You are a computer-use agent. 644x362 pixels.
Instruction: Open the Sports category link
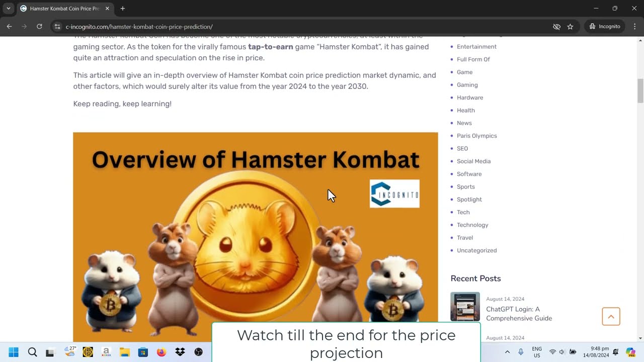[x=465, y=187]
